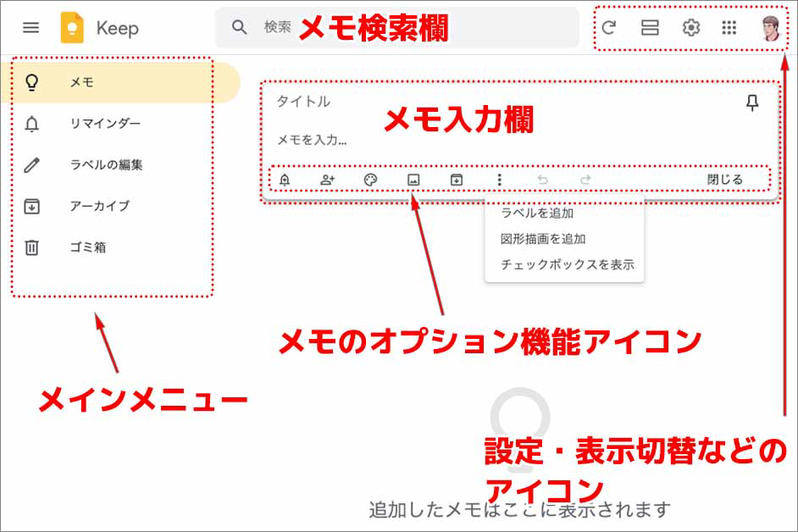Image resolution: width=798 pixels, height=532 pixels.
Task: Add a reminder to the note
Action: click(x=285, y=180)
